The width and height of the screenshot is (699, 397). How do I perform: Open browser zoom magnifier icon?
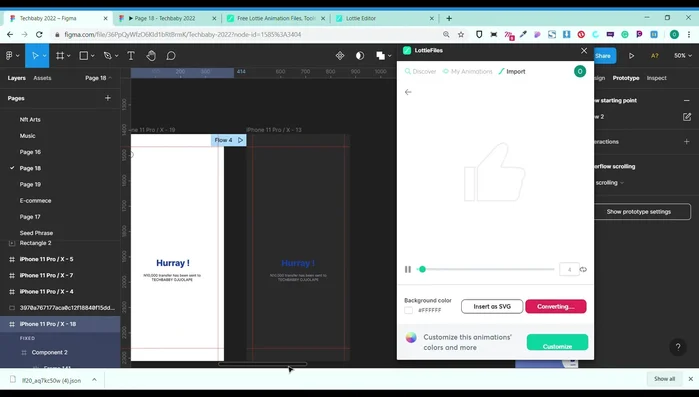coord(446,34)
